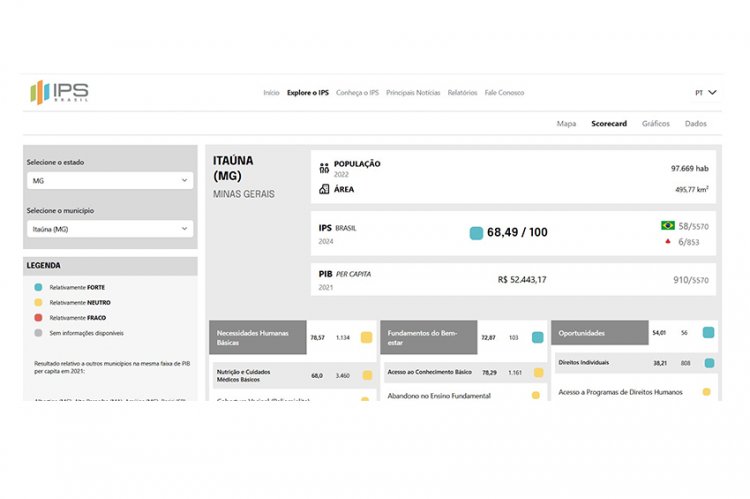
Task: Click the Brazil flag ranking icon
Action: (667, 226)
